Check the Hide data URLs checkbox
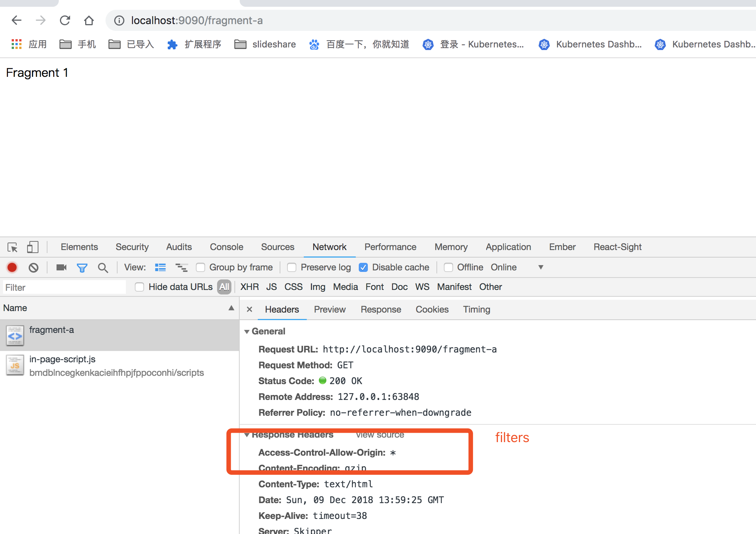This screenshot has width=756, height=534. (139, 287)
